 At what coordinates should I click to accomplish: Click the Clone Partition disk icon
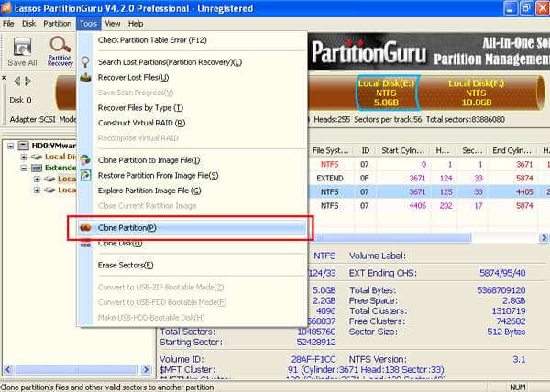[85, 228]
